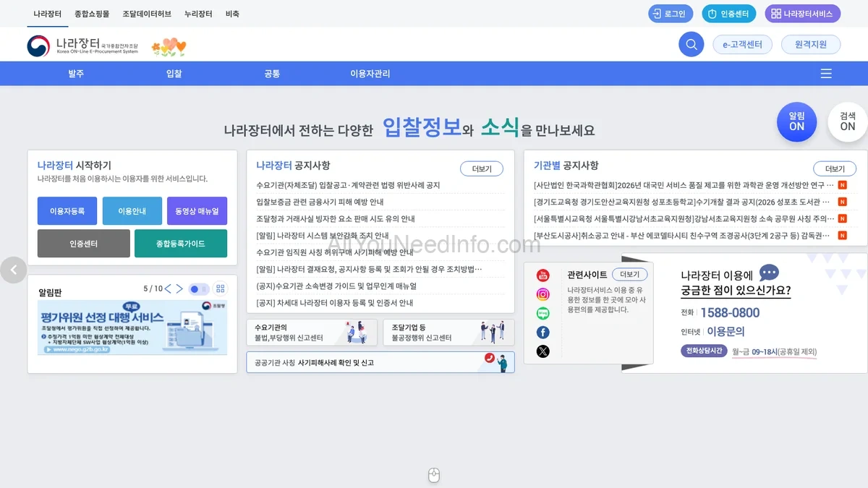Click the magnifier search icon
Screen dimensions: 868x488
(691, 44)
